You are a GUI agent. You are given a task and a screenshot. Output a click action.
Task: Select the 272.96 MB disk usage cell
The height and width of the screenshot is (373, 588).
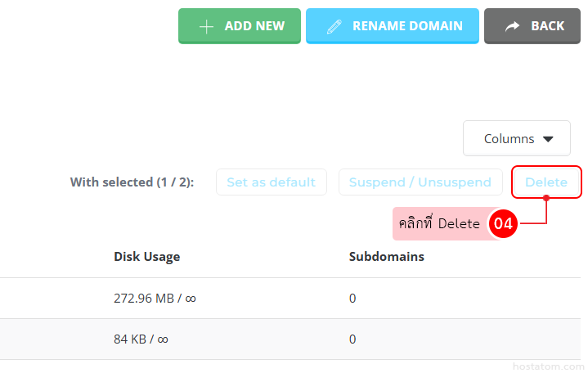click(x=155, y=299)
